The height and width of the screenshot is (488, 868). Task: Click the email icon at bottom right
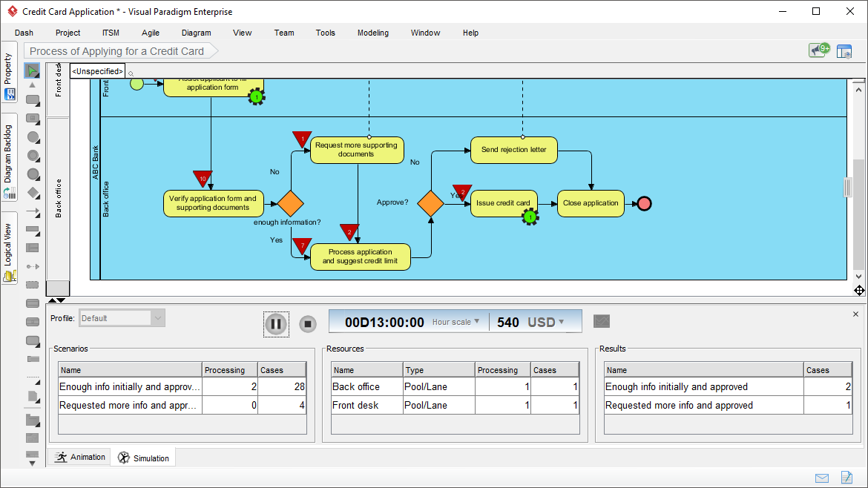(x=821, y=478)
